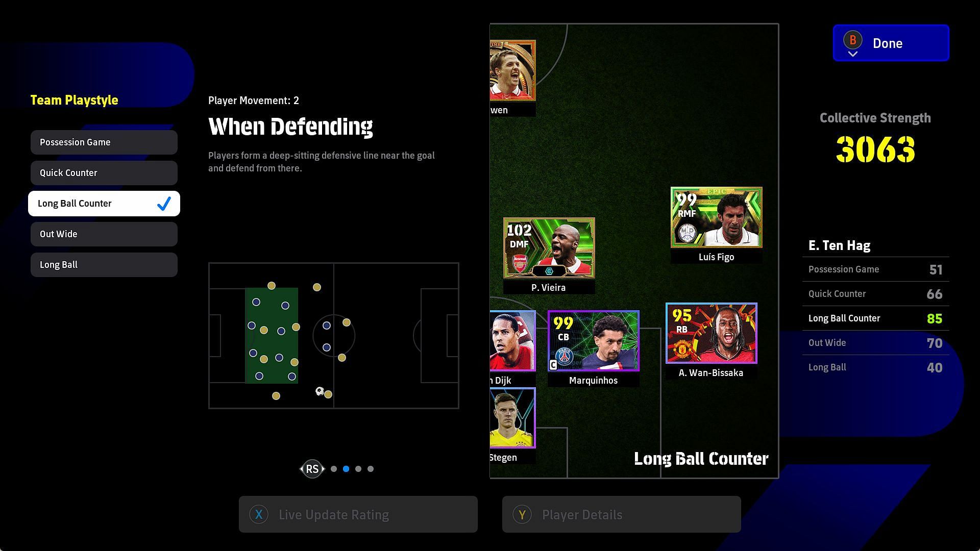Screen dimensions: 980x551
Task: Select Player Movement navigation dot indicator
Action: [x=346, y=469]
